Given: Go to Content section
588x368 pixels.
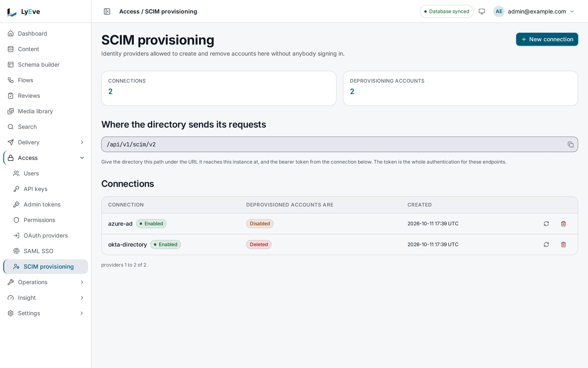Looking at the screenshot, I should (46, 49).
